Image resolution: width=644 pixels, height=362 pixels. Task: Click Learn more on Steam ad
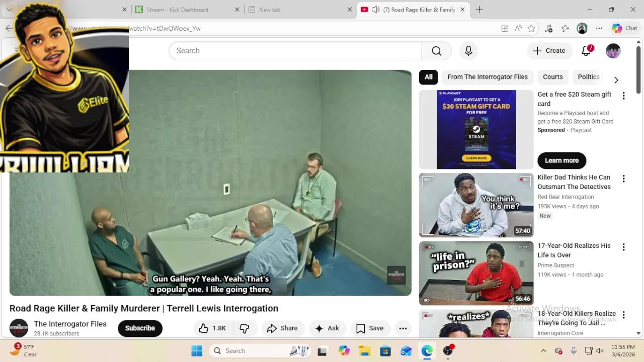[x=561, y=160]
